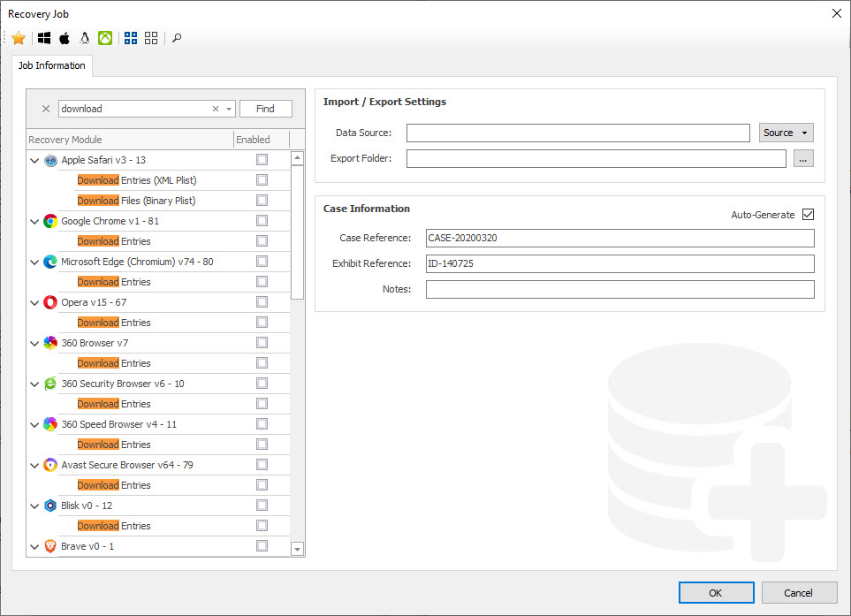851x616 pixels.
Task: Click the module list scroll up arrow
Action: 298,158
